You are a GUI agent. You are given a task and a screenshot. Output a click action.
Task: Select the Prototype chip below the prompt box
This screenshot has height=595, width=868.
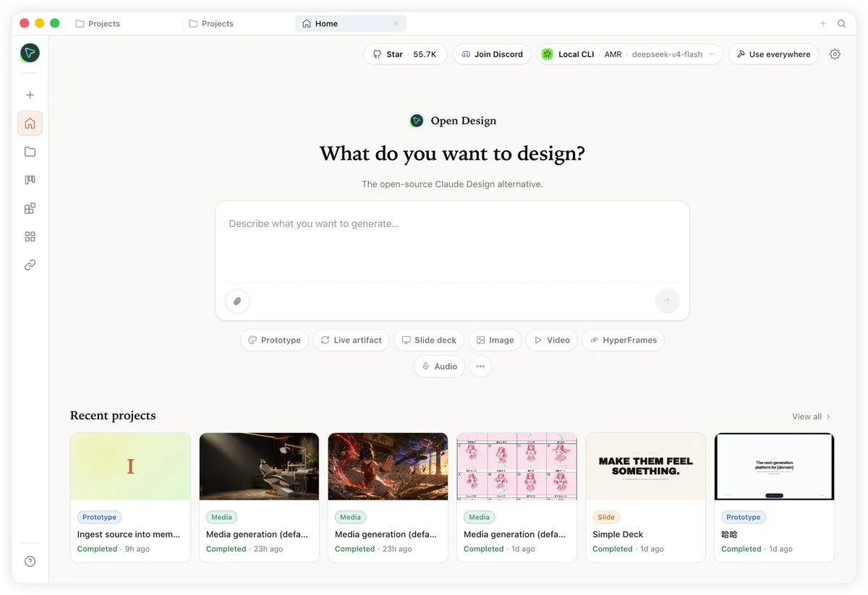(x=274, y=340)
